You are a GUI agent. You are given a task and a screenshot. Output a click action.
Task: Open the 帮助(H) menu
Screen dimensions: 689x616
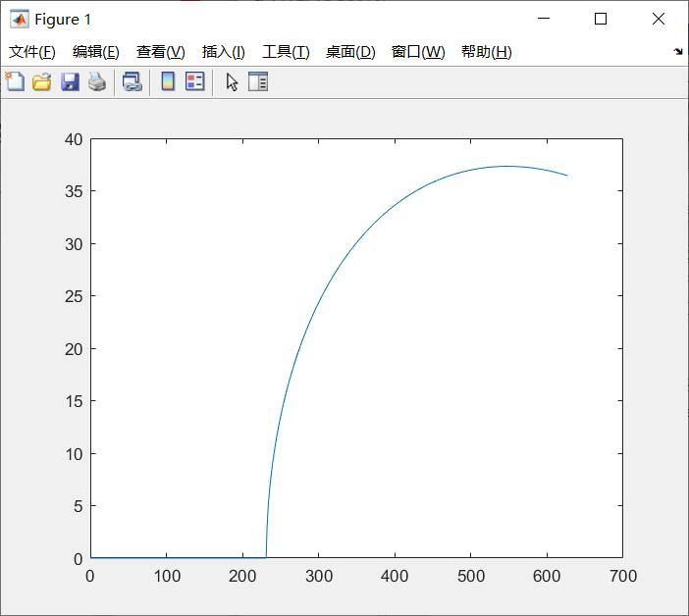coord(487,52)
